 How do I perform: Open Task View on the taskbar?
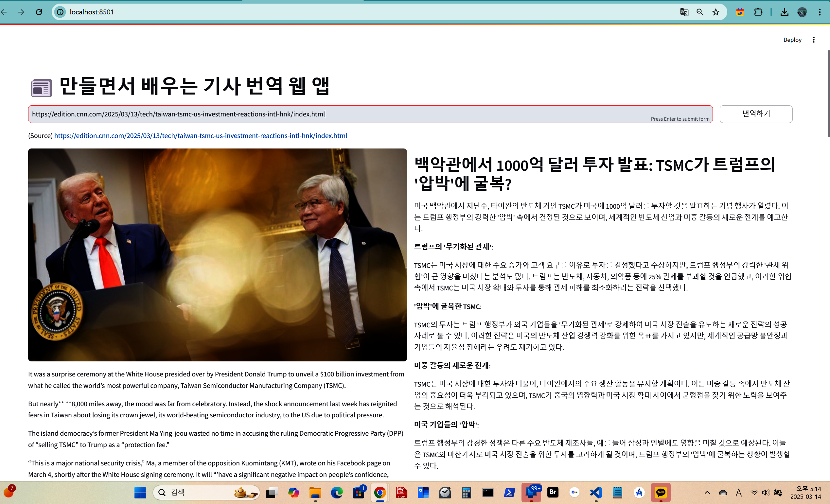272,493
